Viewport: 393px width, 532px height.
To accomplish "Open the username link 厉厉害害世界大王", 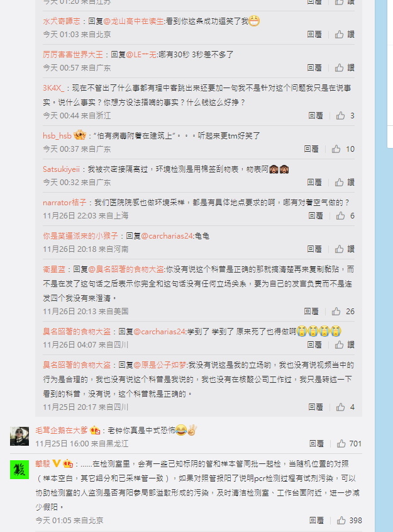I will [x=73, y=55].
